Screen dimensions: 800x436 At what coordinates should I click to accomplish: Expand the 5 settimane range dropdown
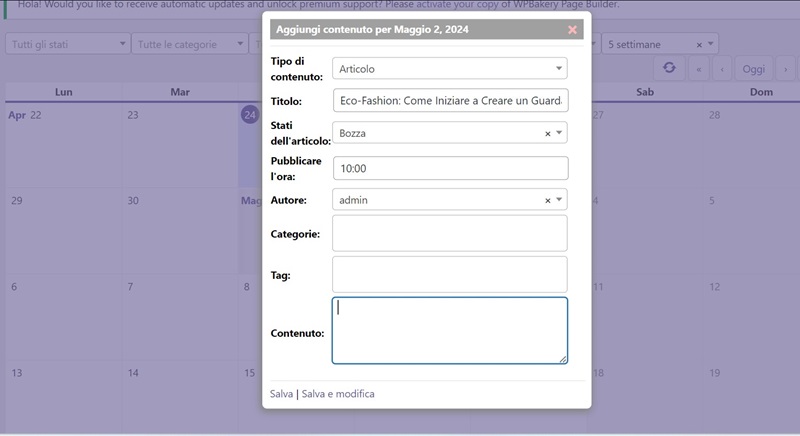(711, 44)
